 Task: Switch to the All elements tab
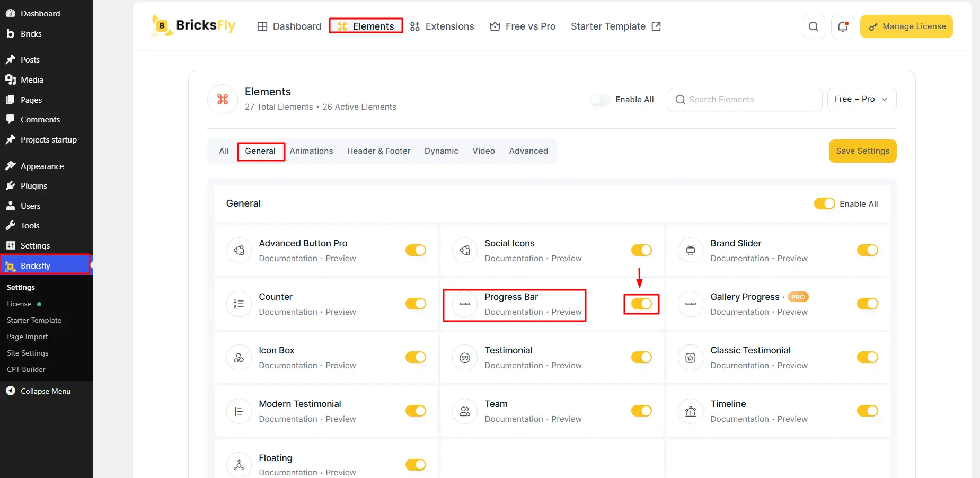click(224, 151)
